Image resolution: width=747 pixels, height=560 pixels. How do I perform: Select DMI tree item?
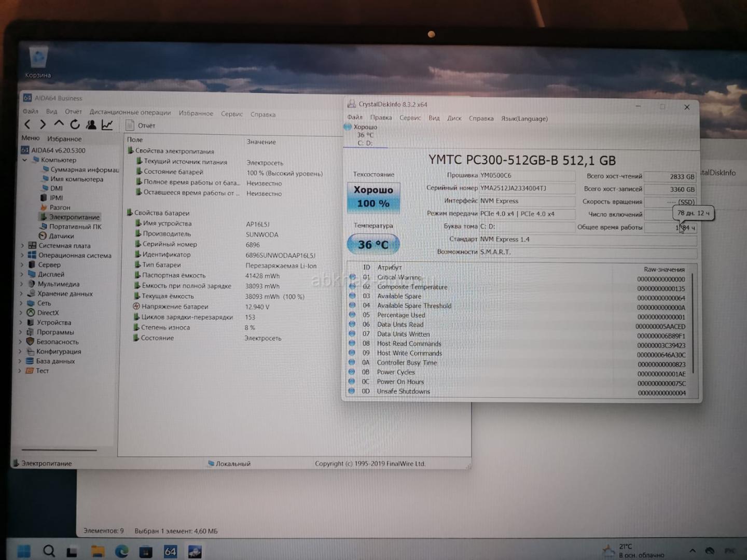[x=51, y=188]
